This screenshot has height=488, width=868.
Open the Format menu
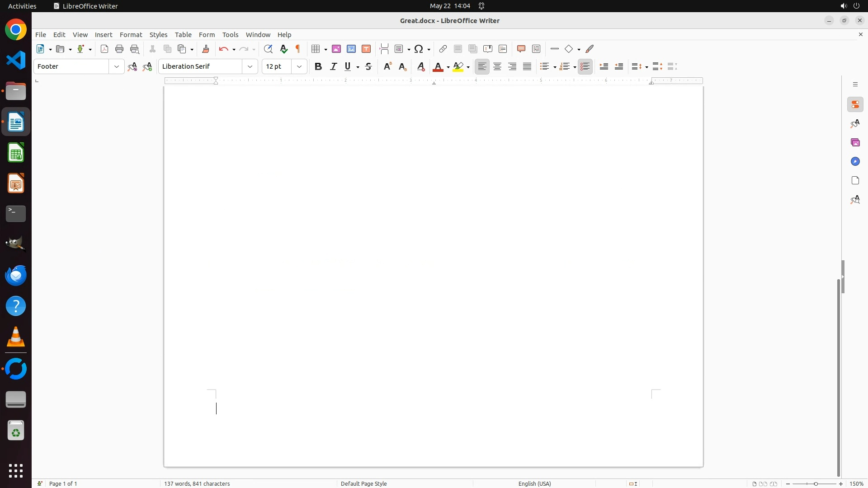[131, 35]
